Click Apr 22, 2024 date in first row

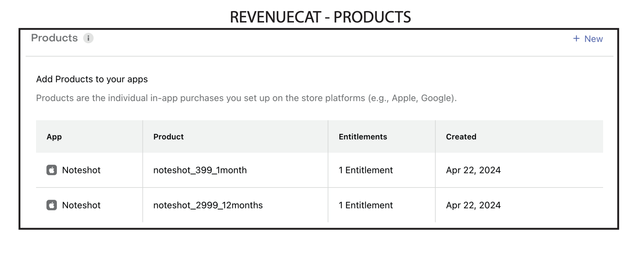473,170
